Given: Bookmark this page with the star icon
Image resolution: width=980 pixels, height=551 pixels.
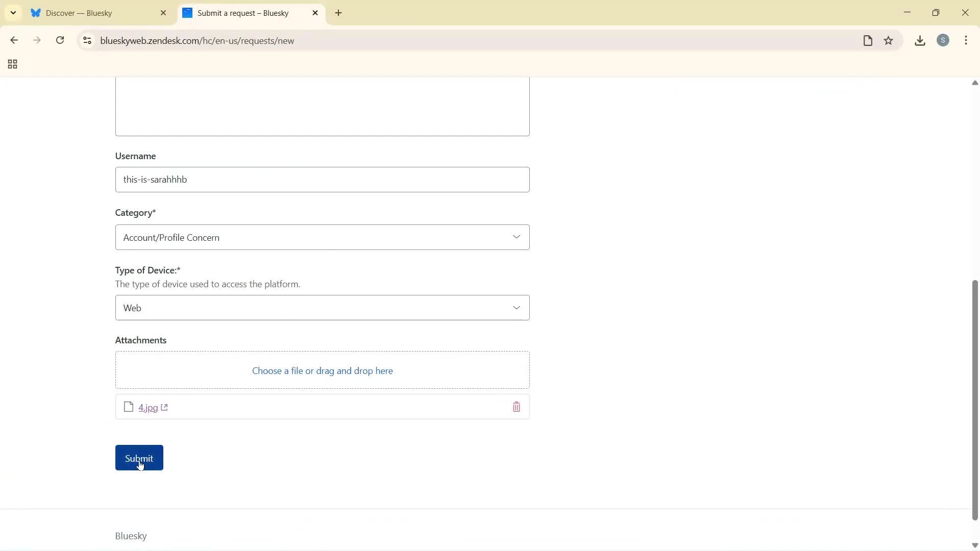Looking at the screenshot, I should click(889, 40).
